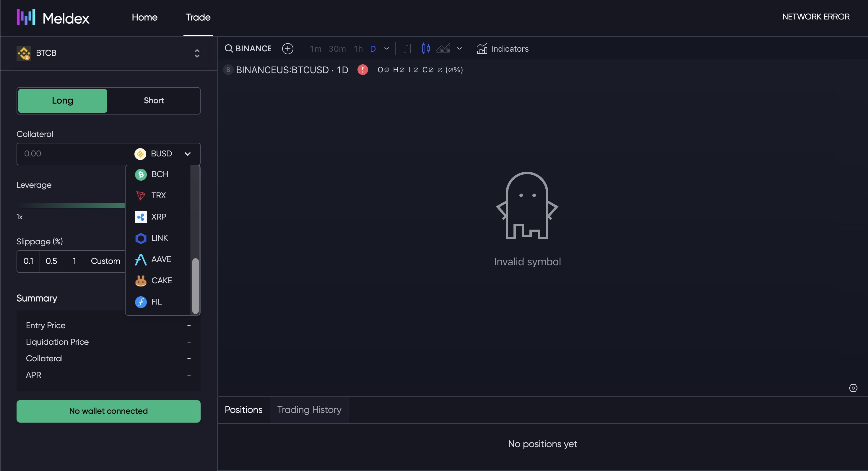Set slippage to 0.5 percent
Viewport: 868px width, 471px height.
point(51,261)
